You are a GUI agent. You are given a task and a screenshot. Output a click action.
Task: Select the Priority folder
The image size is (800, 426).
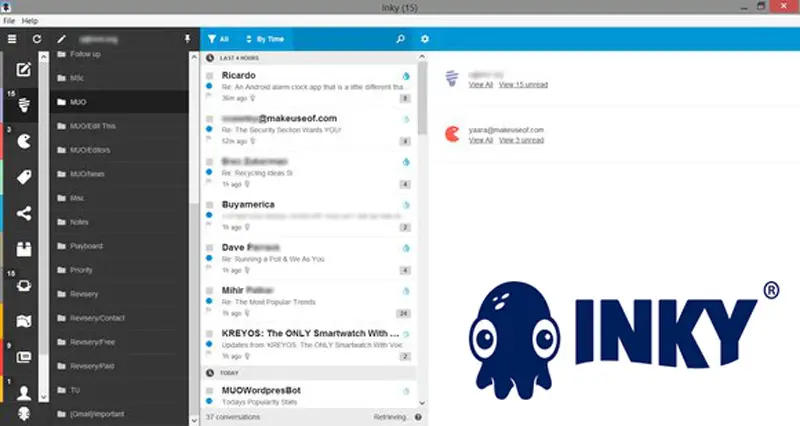point(119,270)
